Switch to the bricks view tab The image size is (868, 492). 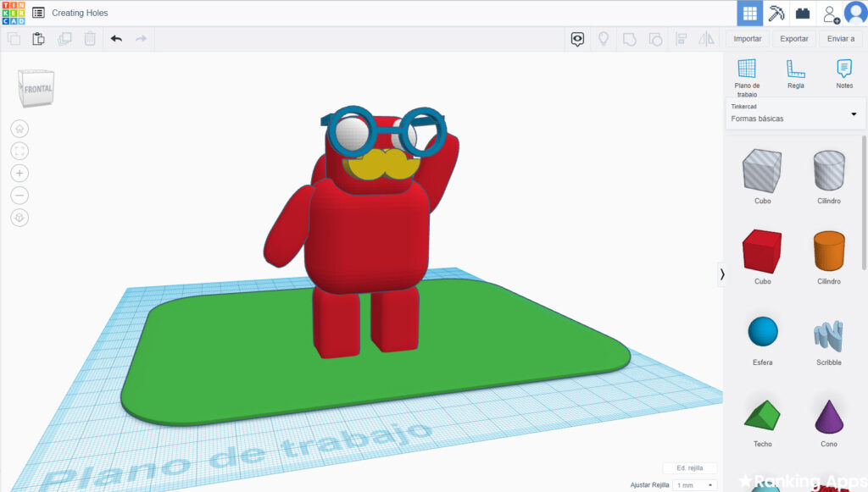point(802,14)
